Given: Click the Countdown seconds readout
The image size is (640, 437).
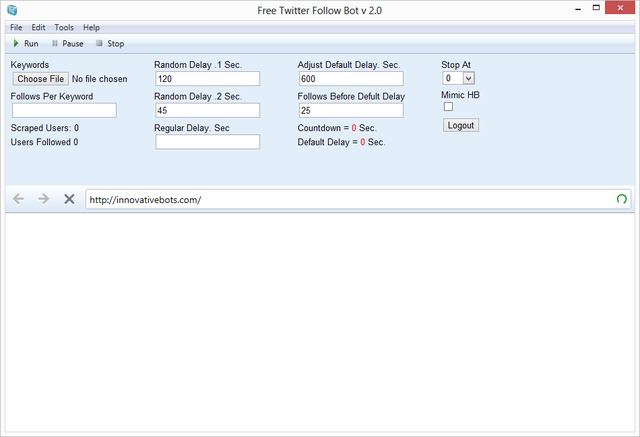Looking at the screenshot, I should (337, 128).
